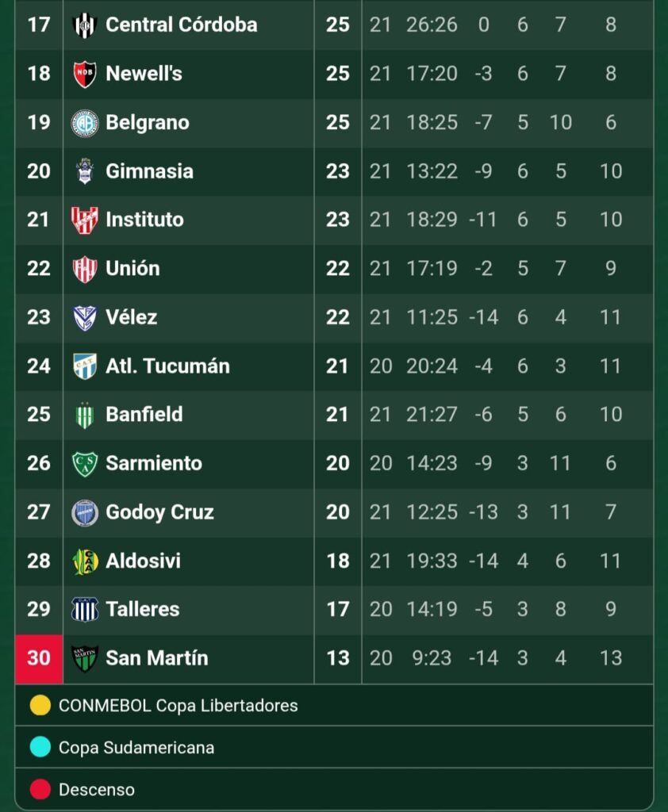Screen dimensions: 668x812
Task: Click the red position 30 relegation marker
Action: click(x=39, y=659)
